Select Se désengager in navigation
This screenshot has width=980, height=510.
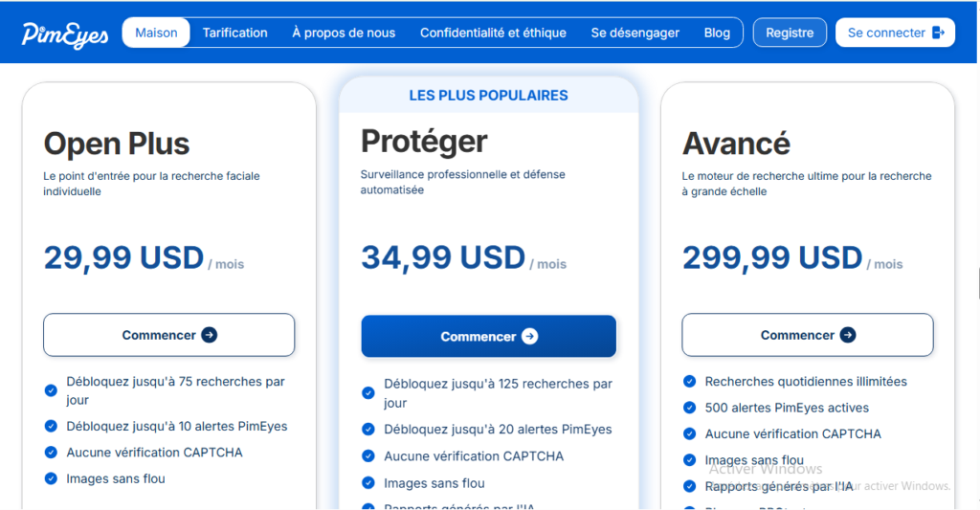(635, 33)
